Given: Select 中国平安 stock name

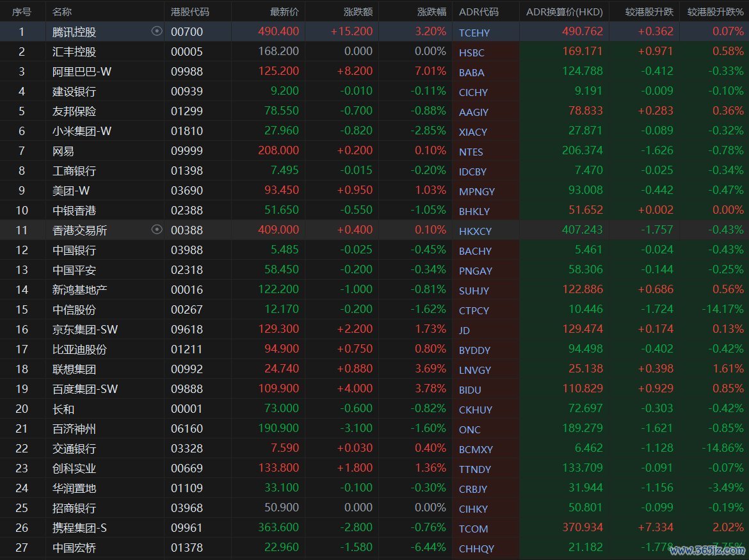Looking at the screenshot, I should coord(74,269).
